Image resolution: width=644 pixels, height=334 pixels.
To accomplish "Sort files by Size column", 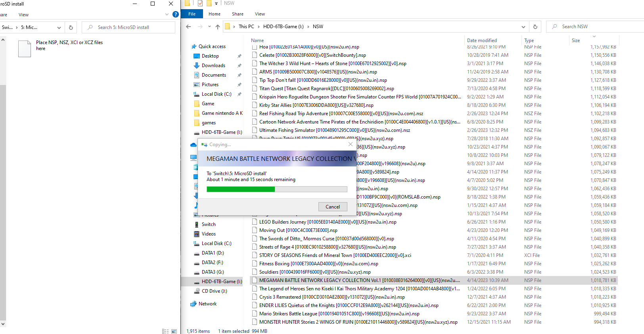I will (x=576, y=40).
